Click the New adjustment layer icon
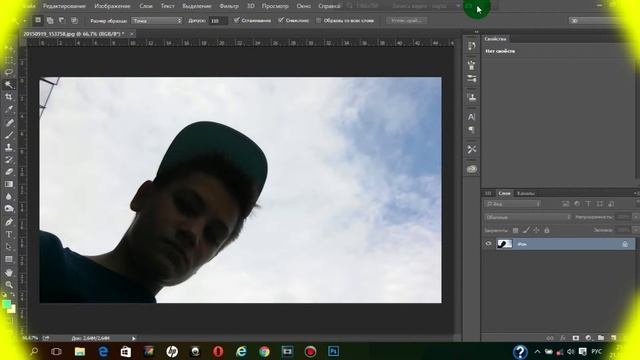The width and height of the screenshot is (640, 360). click(588, 338)
